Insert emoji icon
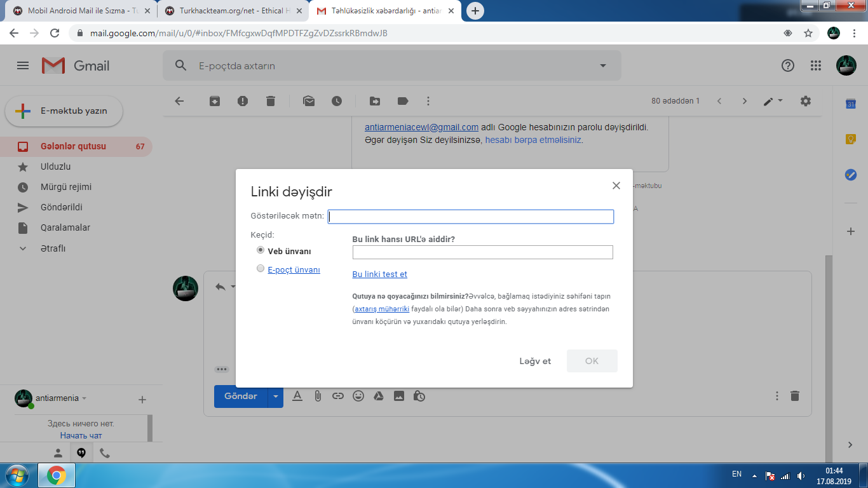 [358, 396]
